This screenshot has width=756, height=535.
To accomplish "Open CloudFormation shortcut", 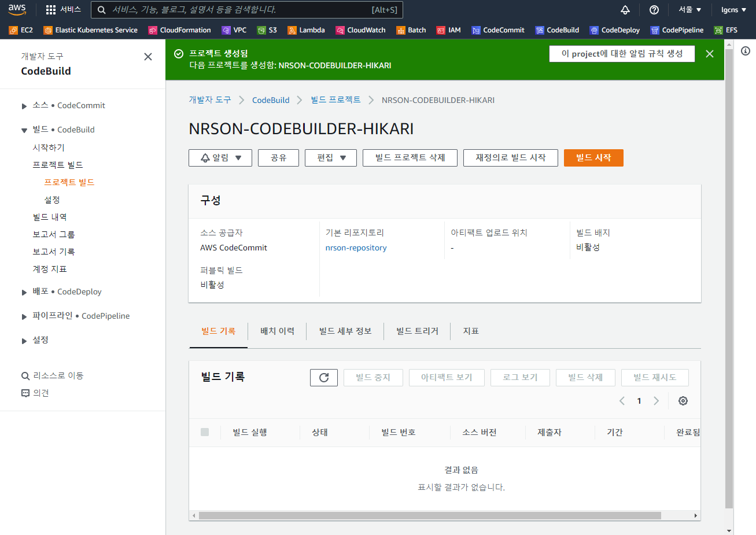I will (x=179, y=30).
